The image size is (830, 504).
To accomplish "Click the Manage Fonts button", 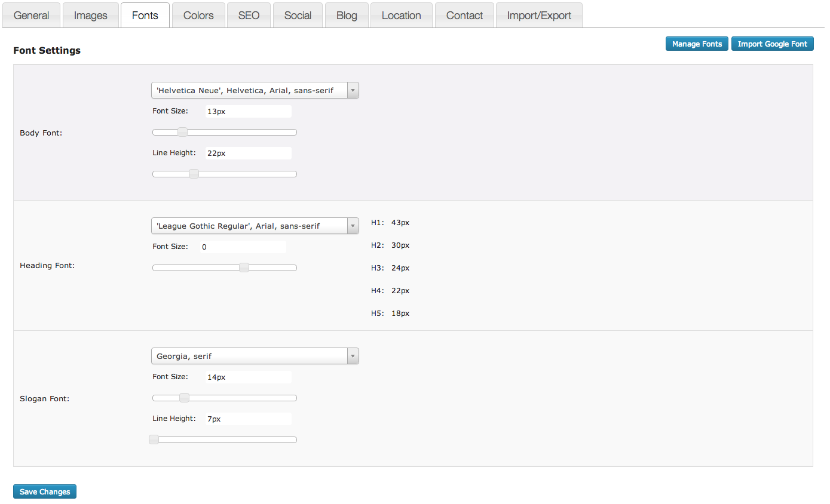I will tap(697, 44).
